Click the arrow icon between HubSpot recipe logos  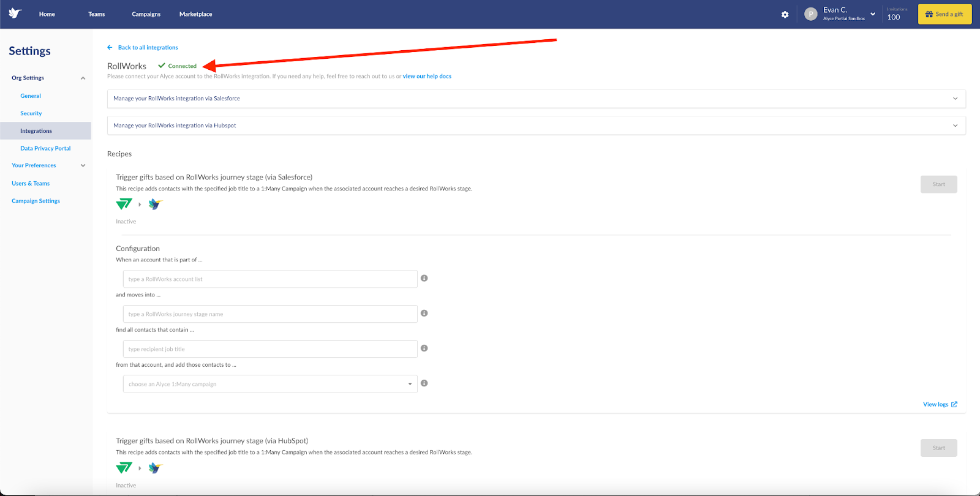coord(140,468)
